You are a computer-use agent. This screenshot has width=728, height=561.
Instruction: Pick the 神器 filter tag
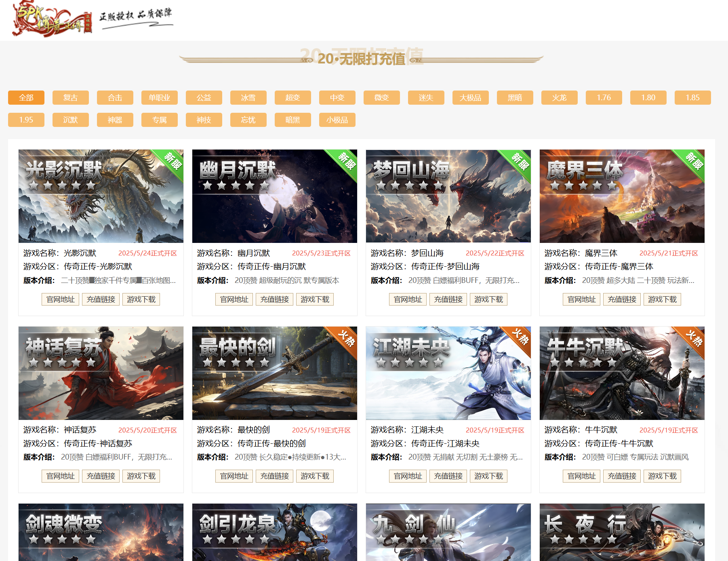(x=115, y=120)
